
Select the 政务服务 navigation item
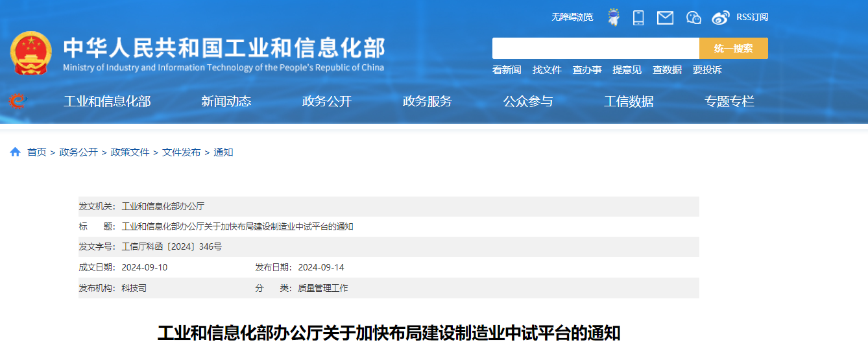427,101
